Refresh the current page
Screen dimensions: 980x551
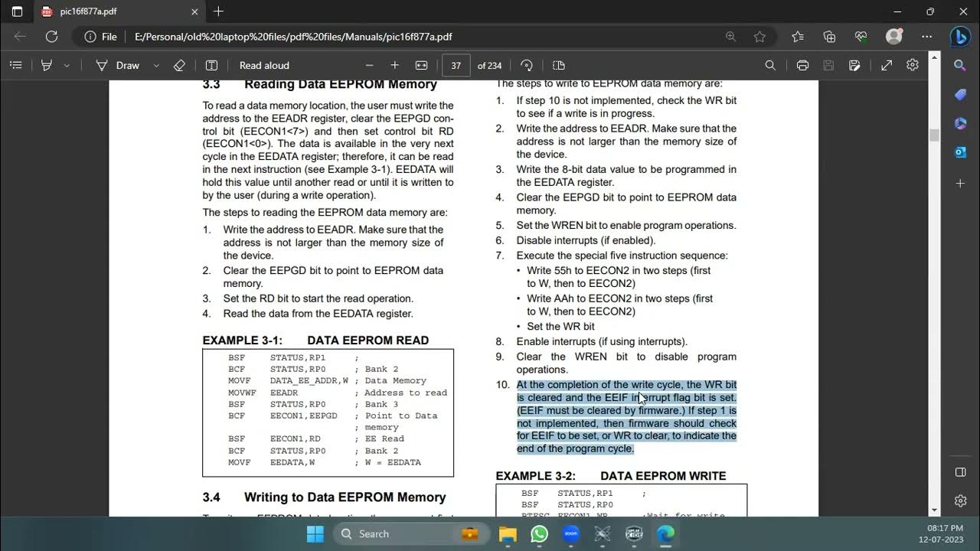coord(51,36)
